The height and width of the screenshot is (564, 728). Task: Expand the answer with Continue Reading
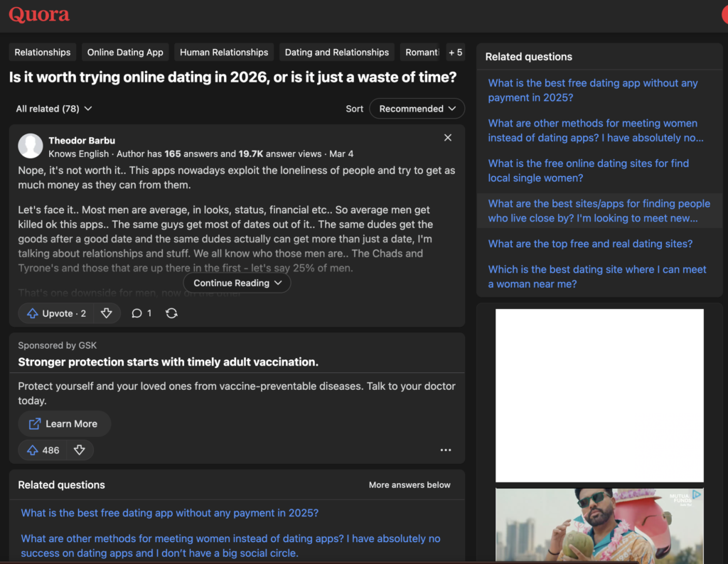coord(237,283)
